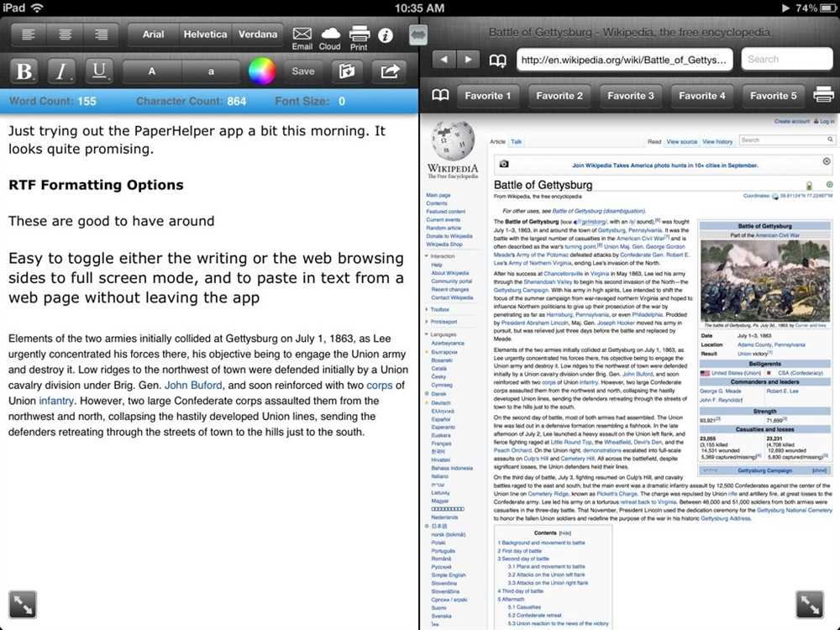Open View source on Wikipedia page
Image resolution: width=840 pixels, height=630 pixels.
click(681, 142)
